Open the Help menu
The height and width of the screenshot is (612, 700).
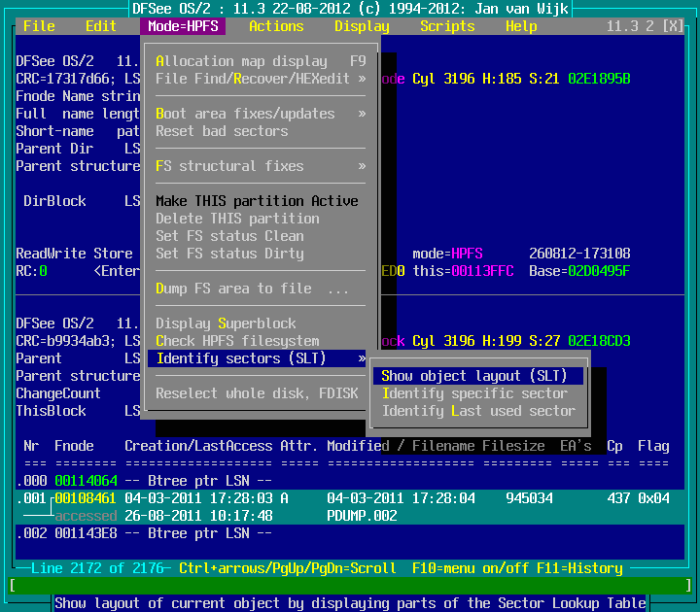coord(521,26)
